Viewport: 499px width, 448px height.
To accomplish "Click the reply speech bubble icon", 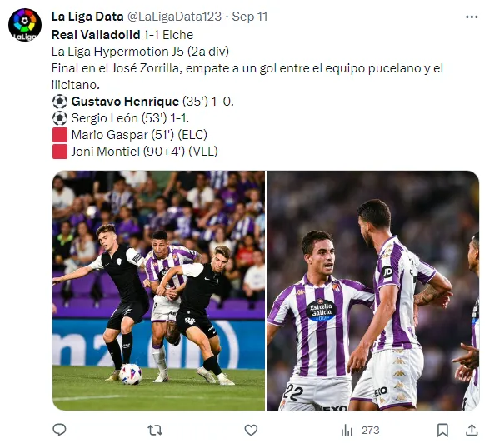I will coord(59,430).
